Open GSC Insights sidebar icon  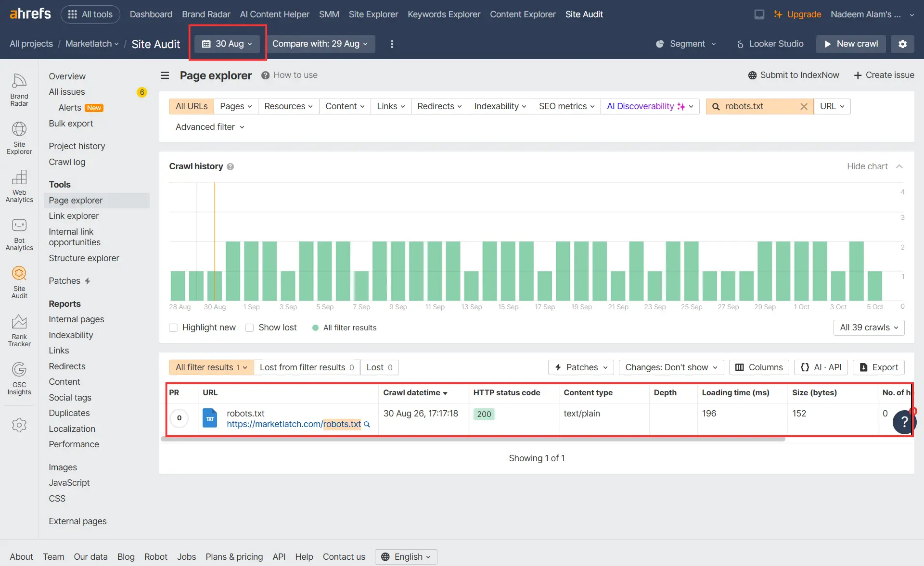[19, 378]
